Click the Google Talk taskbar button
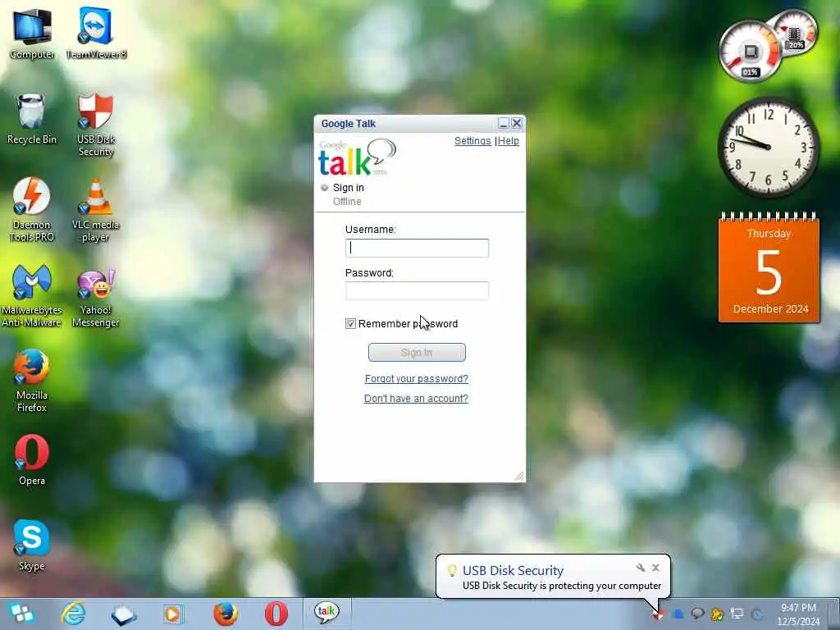Screen dimensions: 840x630 (x=326, y=614)
